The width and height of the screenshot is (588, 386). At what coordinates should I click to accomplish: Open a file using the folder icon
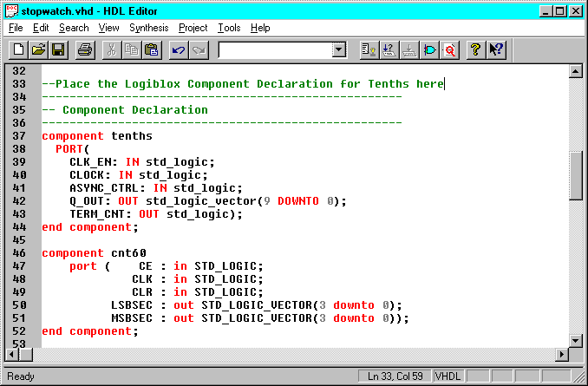click(x=38, y=50)
